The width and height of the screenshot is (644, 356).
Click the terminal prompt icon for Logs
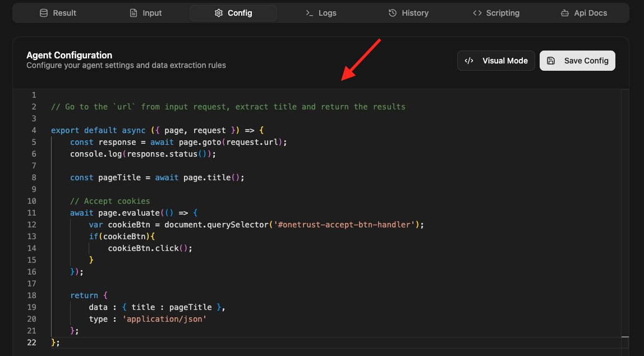[309, 13]
